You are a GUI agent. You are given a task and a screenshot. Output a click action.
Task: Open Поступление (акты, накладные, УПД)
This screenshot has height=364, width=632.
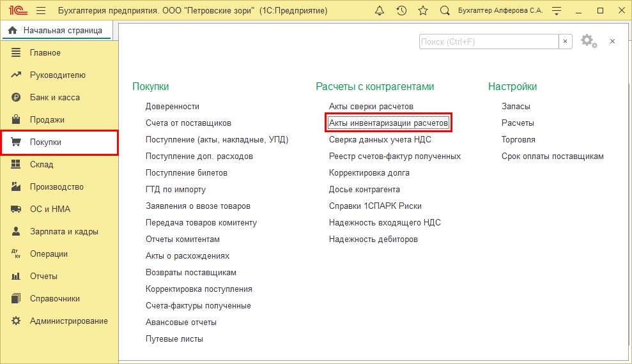(x=217, y=139)
